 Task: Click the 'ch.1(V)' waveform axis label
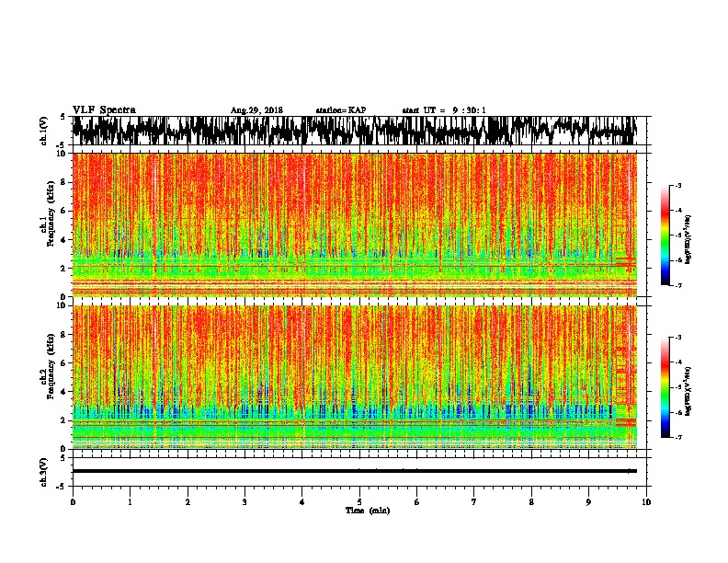click(x=43, y=131)
